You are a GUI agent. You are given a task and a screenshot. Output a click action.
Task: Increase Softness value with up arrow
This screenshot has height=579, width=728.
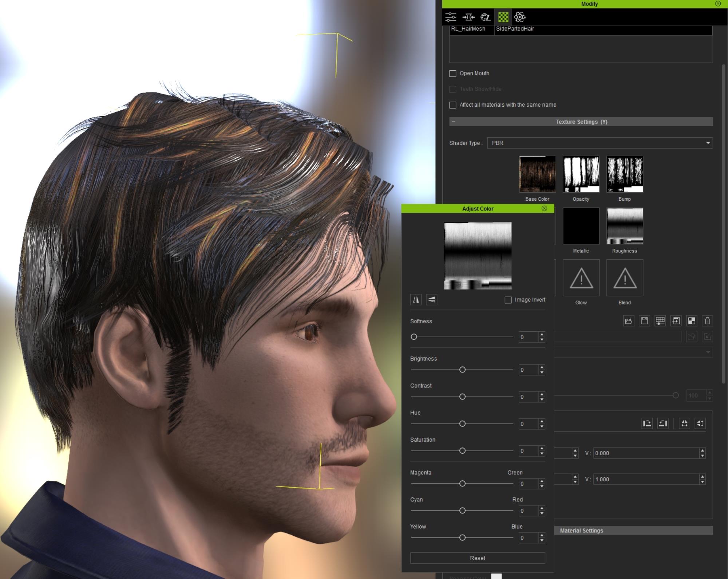coord(542,334)
